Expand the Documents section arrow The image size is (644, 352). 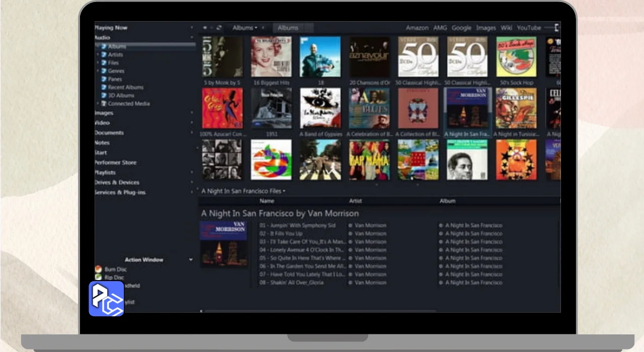coord(192,132)
